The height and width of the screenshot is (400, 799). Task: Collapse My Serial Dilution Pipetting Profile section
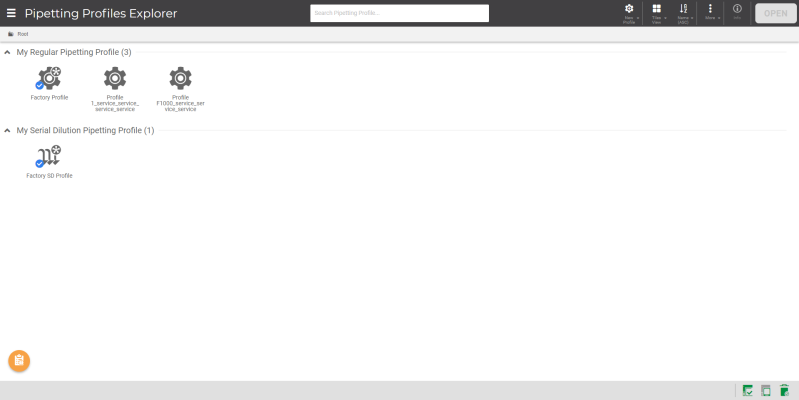(x=7, y=130)
